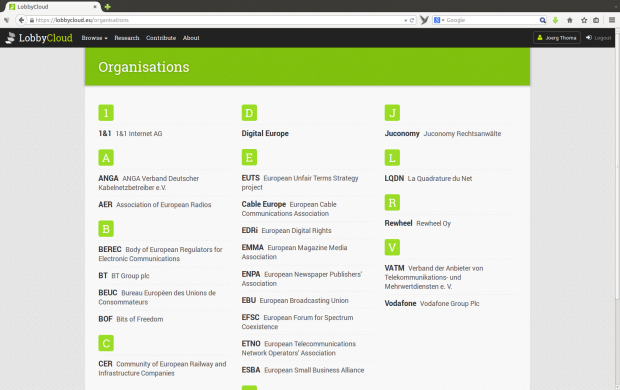Click the Logout link
The height and width of the screenshot is (390, 620).
pyautogui.click(x=599, y=38)
